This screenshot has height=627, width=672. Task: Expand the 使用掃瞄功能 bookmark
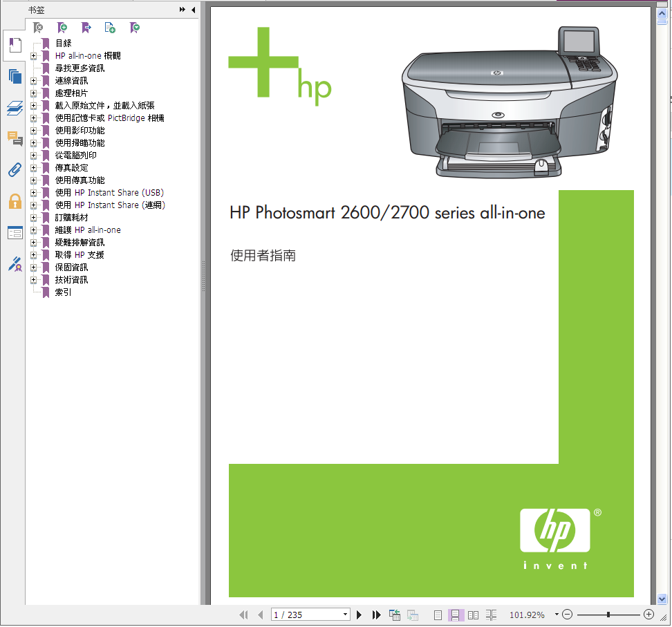[33, 142]
